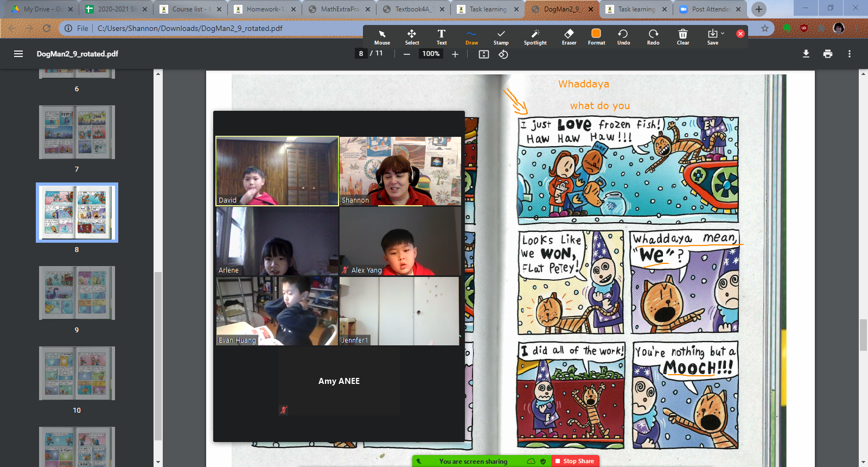Click the PDF page vertical scrollbar

[863, 336]
